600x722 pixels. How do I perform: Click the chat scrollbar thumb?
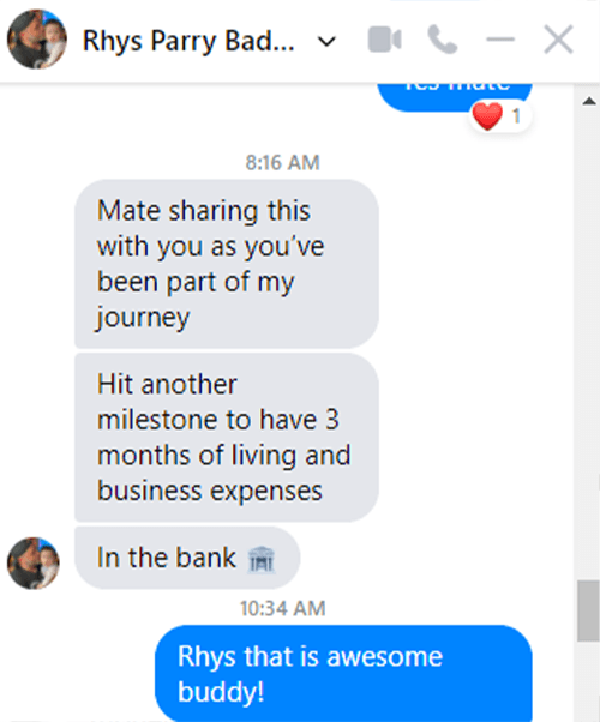click(x=588, y=611)
